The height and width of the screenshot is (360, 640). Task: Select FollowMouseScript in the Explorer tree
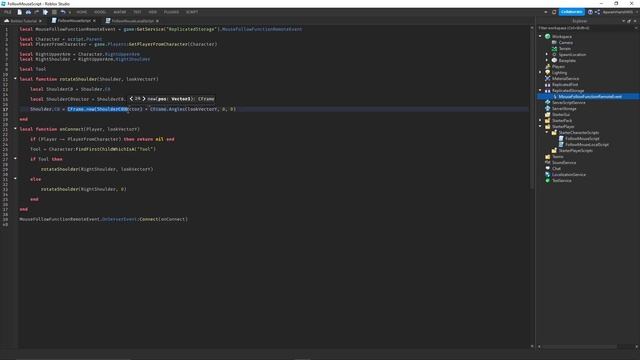[582, 138]
